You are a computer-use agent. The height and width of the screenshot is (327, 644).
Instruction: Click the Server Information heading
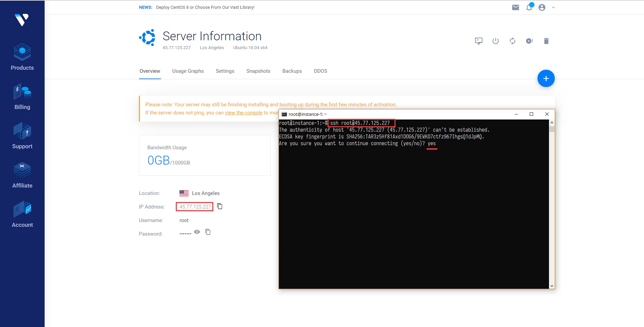[212, 36]
